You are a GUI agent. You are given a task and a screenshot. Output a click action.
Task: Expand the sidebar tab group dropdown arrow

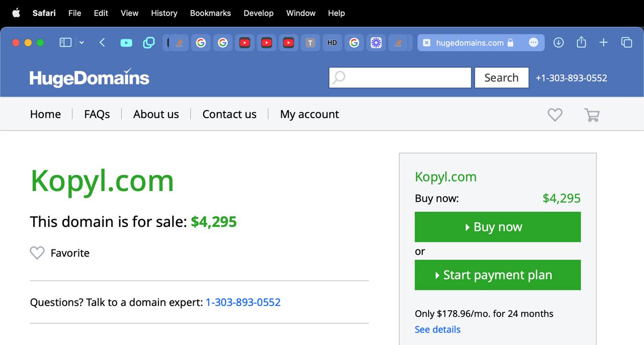82,43
